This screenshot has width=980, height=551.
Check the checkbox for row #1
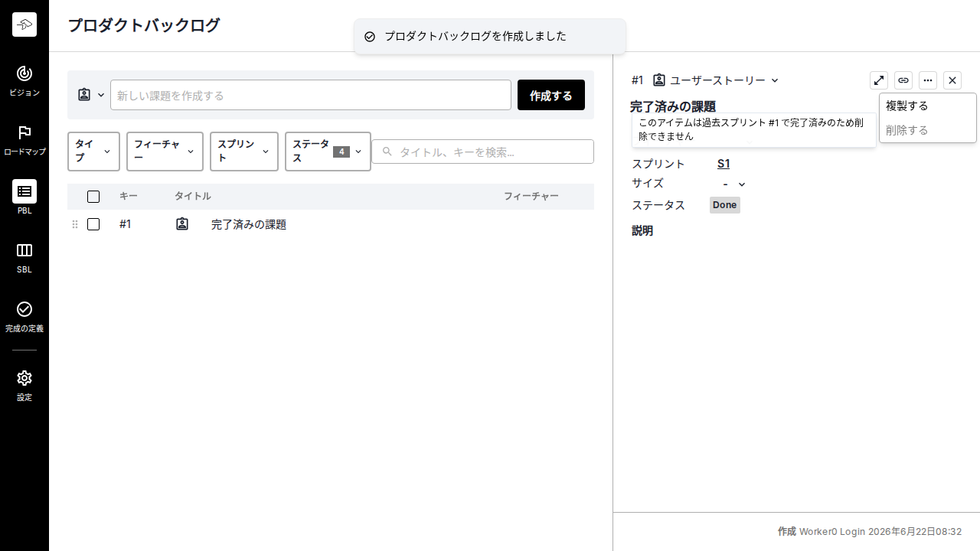93,224
